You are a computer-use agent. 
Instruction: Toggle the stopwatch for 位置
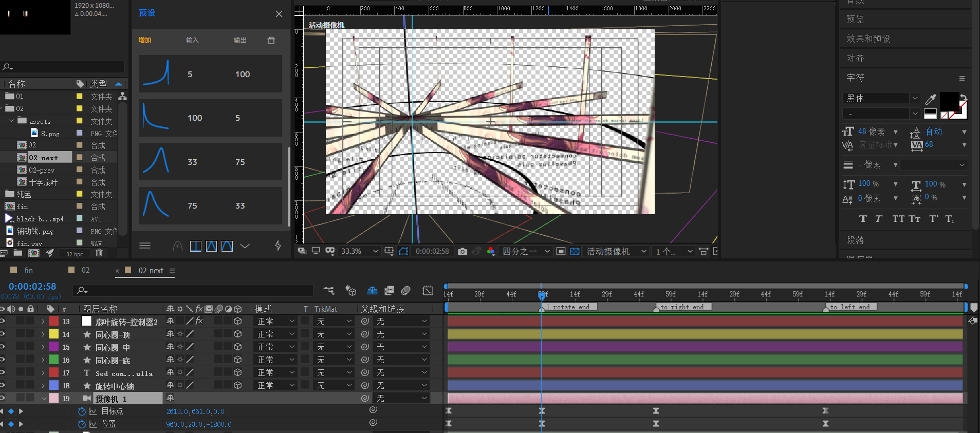click(82, 424)
